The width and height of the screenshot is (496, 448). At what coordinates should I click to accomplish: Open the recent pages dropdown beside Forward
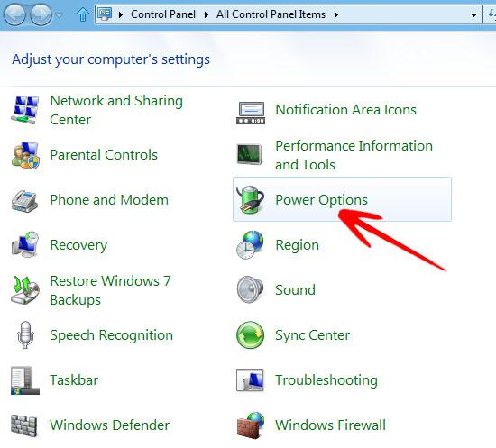[x=59, y=14]
